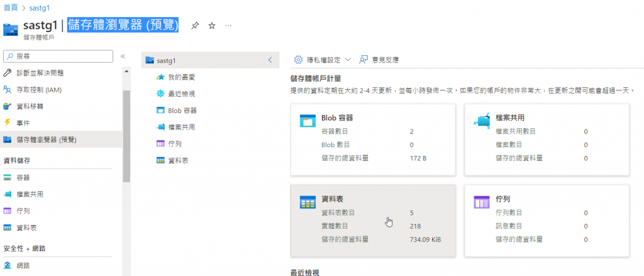Image resolution: width=644 pixels, height=276 pixels.
Task: Click the lightning bolt icon for 事件
Action: pos(7,123)
